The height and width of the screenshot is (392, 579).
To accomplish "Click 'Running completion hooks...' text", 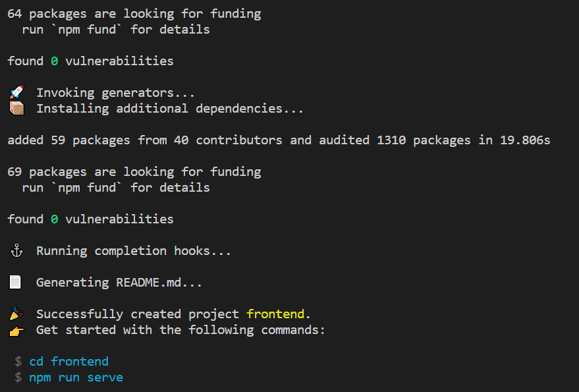I will pos(133,251).
